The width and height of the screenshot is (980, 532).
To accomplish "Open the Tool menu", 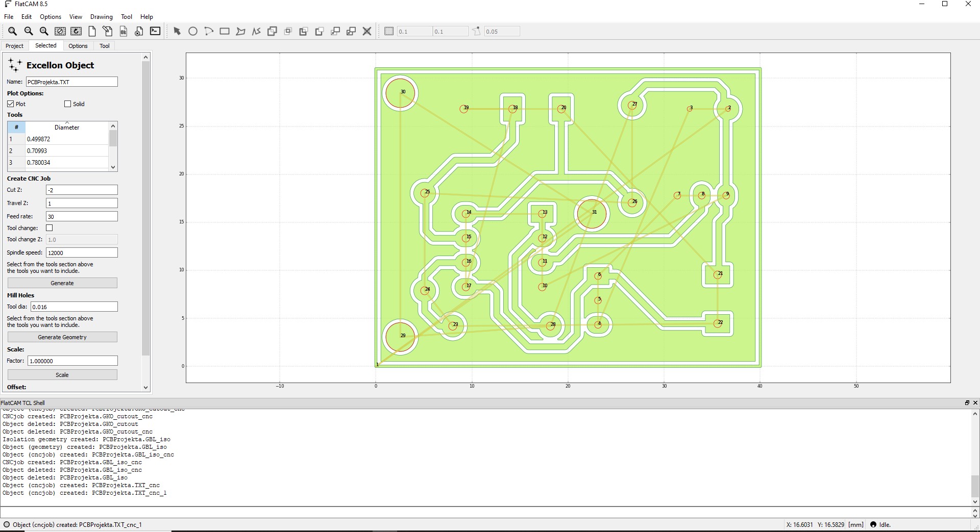I will click(x=127, y=17).
